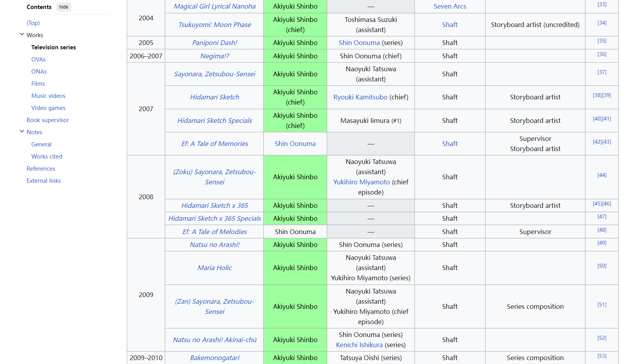
Task: Click Shin Oonuma link in Paniponi Dash! row
Action: (359, 43)
